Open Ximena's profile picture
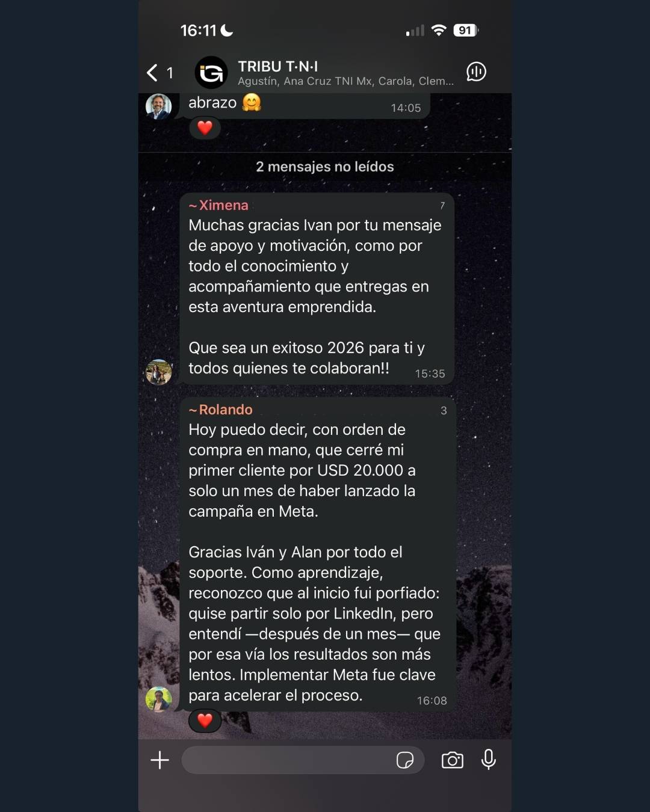 (159, 372)
